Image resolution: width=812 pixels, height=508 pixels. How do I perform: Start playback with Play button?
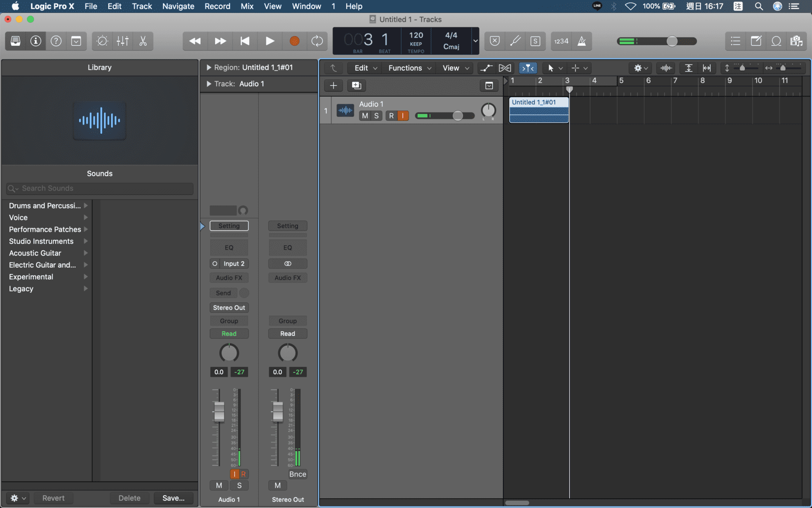pos(270,41)
